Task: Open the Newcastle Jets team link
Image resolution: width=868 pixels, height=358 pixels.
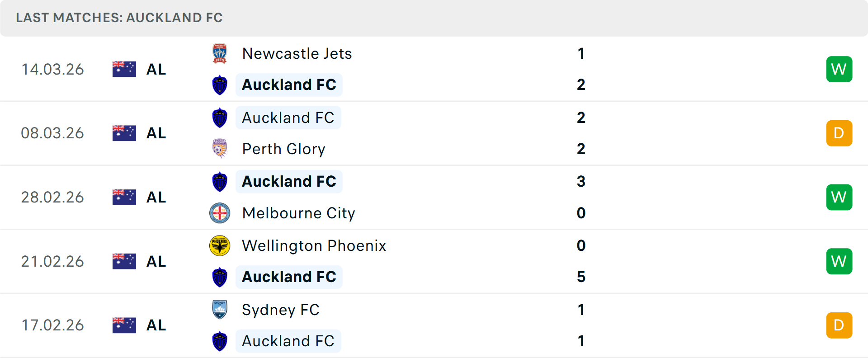Action: pos(297,53)
